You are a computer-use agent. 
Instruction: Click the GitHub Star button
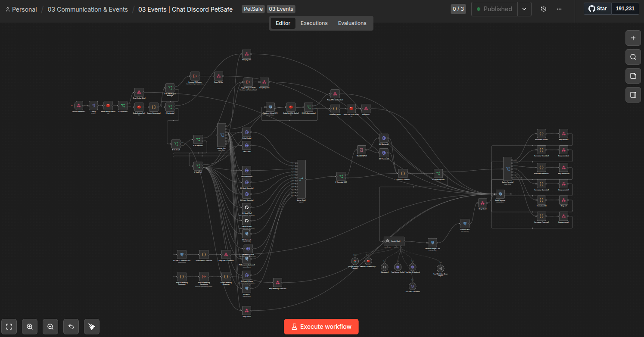coord(597,9)
